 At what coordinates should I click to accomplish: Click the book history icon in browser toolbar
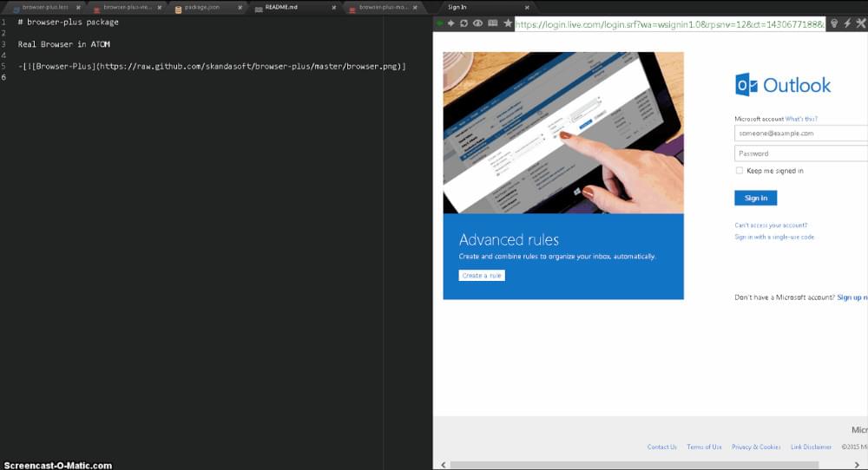click(493, 23)
